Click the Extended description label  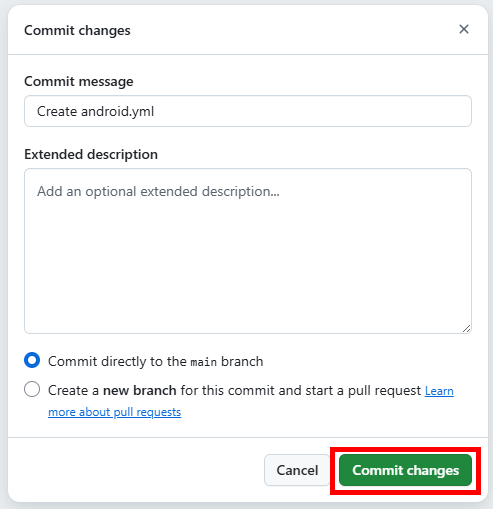[91, 154]
